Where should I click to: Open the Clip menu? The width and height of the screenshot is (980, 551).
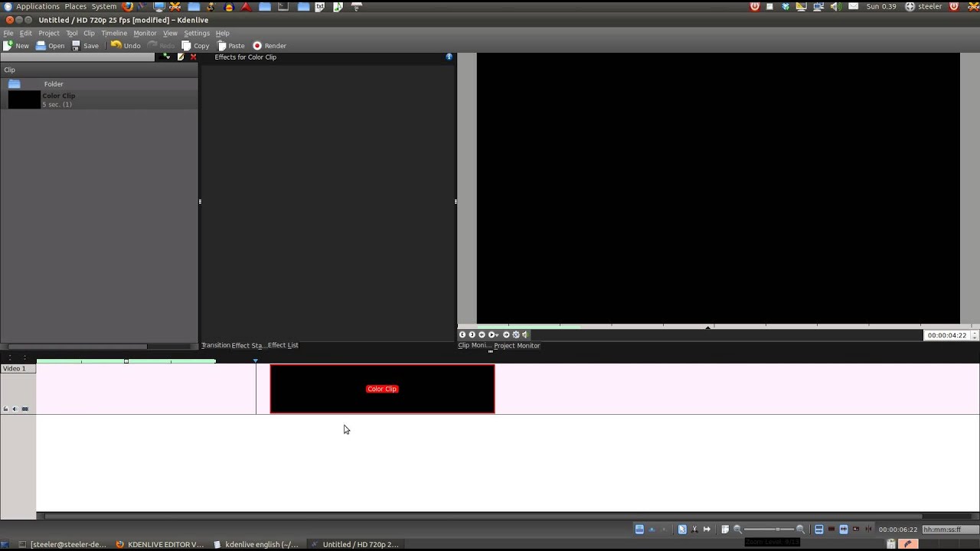click(x=89, y=33)
